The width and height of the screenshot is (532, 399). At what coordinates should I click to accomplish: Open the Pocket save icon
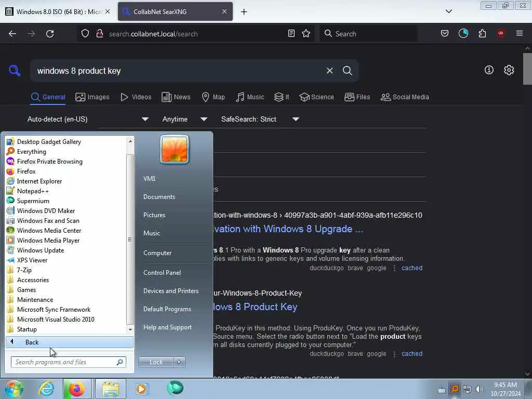pos(445,33)
